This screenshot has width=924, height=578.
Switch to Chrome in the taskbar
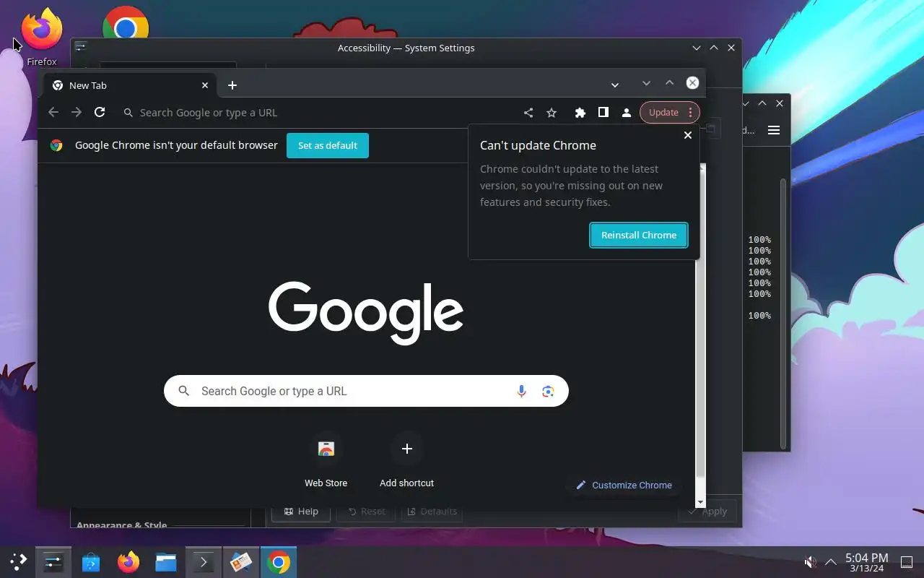[x=279, y=561]
